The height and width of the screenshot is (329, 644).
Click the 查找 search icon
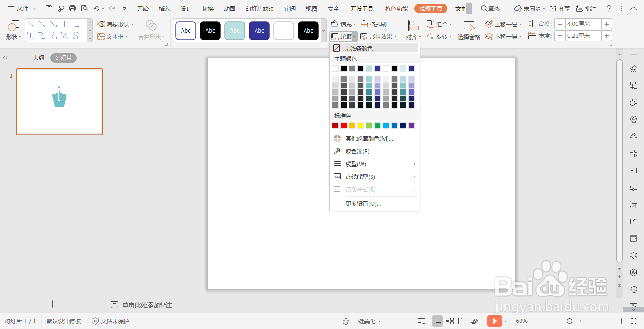coord(490,8)
